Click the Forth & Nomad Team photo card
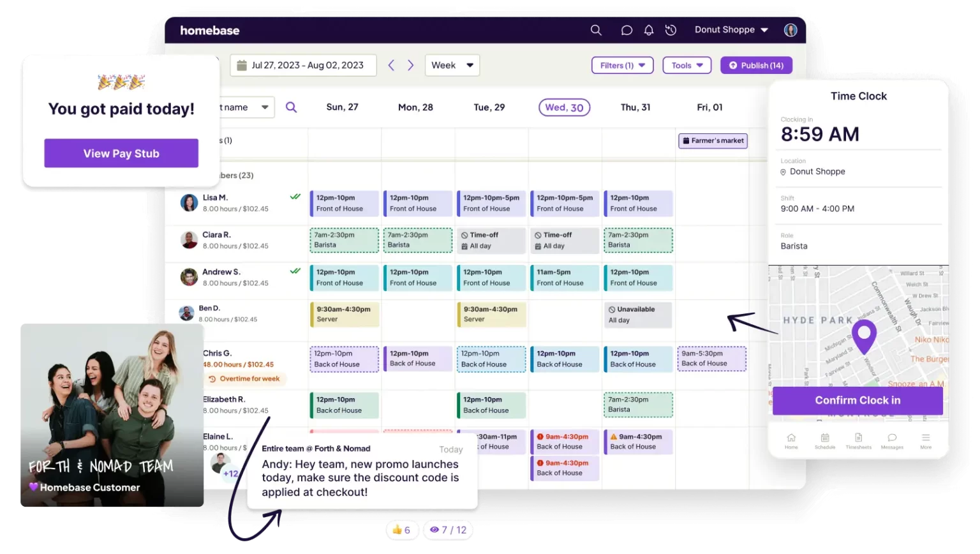The width and height of the screenshot is (980, 554). pyautogui.click(x=112, y=415)
